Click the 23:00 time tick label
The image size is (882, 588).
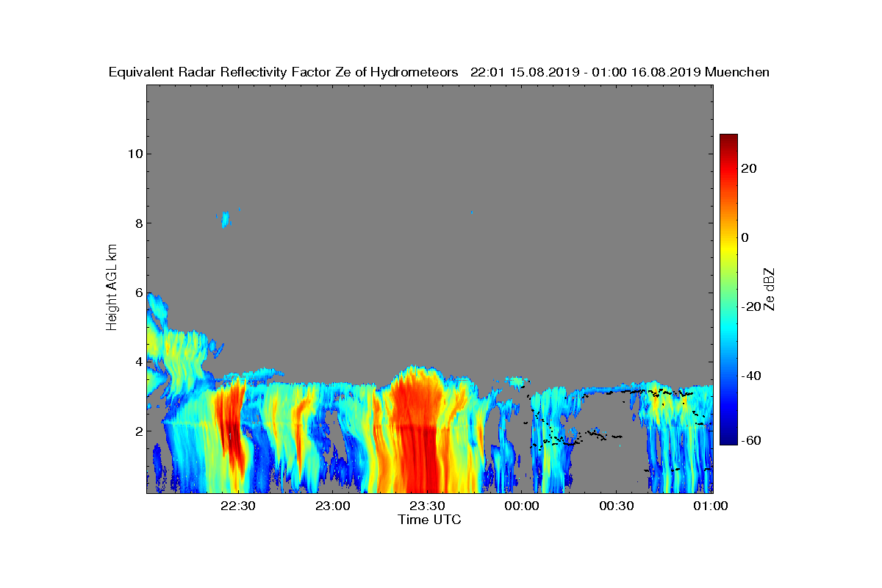332,506
